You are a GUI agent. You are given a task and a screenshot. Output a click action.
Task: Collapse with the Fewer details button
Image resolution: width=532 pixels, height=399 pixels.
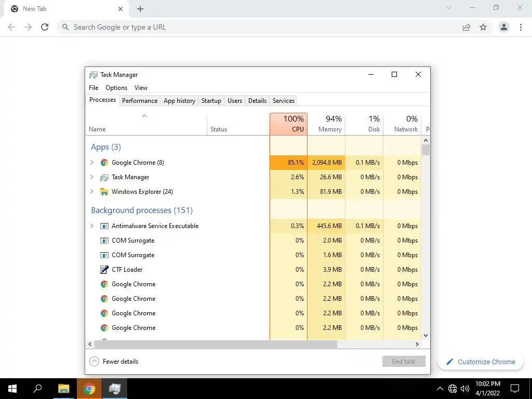114,362
